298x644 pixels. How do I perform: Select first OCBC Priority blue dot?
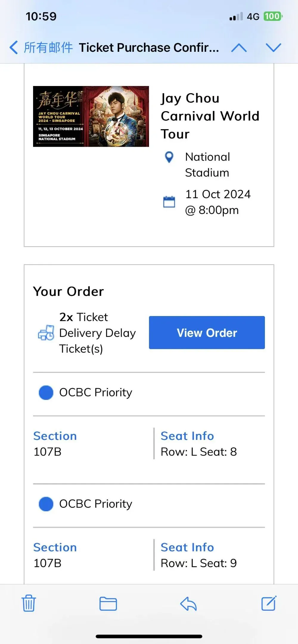click(46, 393)
